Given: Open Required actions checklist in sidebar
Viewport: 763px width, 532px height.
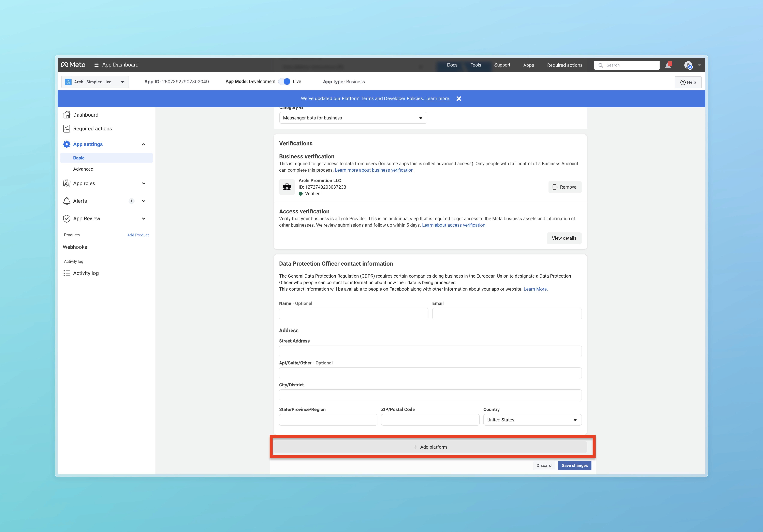Looking at the screenshot, I should click(67, 129).
